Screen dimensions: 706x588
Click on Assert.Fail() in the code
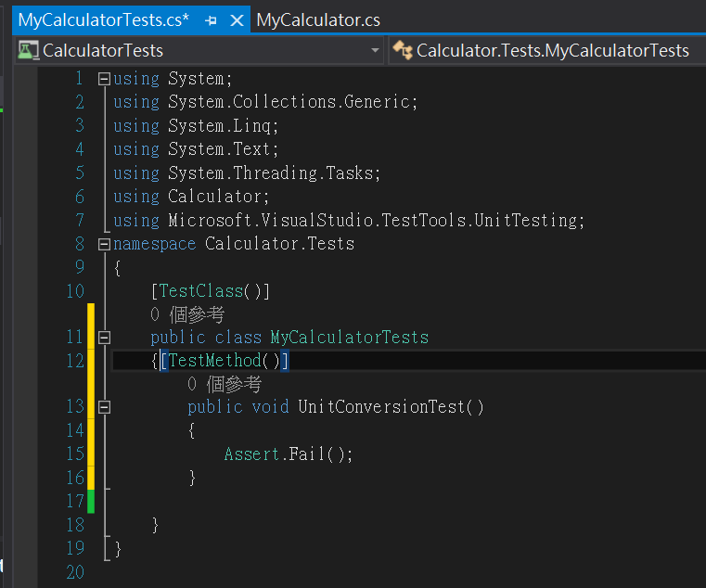click(289, 454)
